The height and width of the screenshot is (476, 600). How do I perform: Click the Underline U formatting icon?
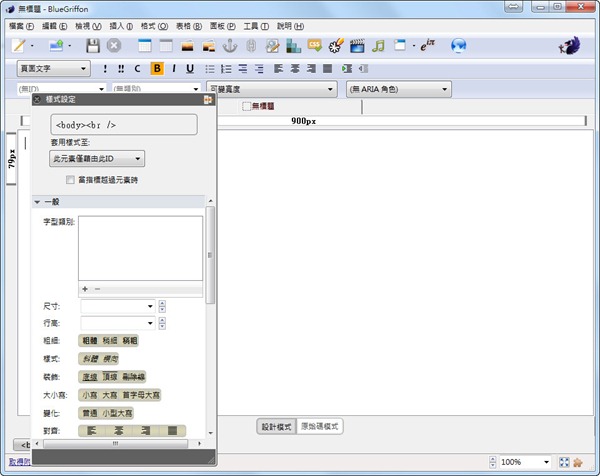(x=190, y=69)
